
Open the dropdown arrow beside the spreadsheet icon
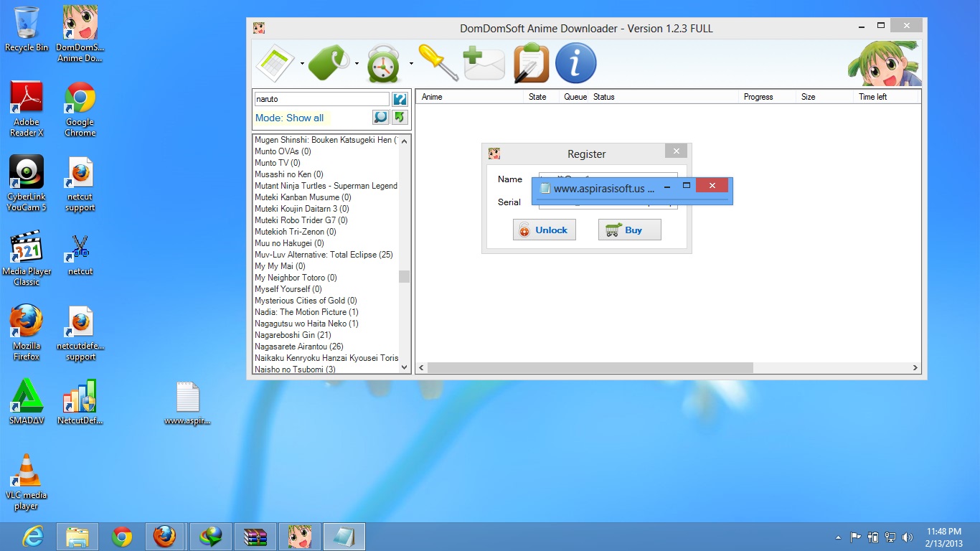(x=302, y=63)
